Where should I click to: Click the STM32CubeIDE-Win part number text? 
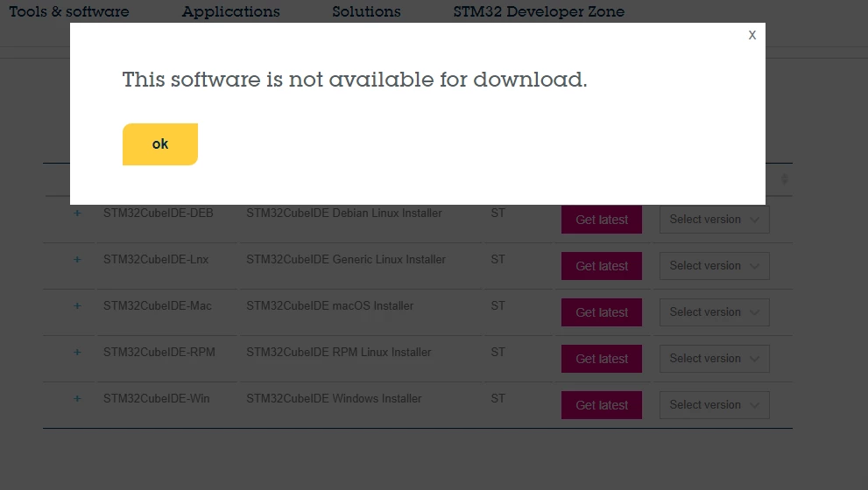click(x=157, y=399)
